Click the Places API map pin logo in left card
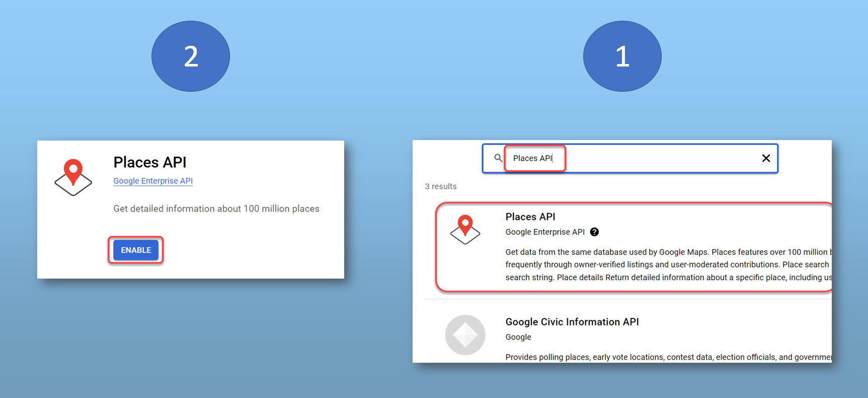 tap(73, 177)
